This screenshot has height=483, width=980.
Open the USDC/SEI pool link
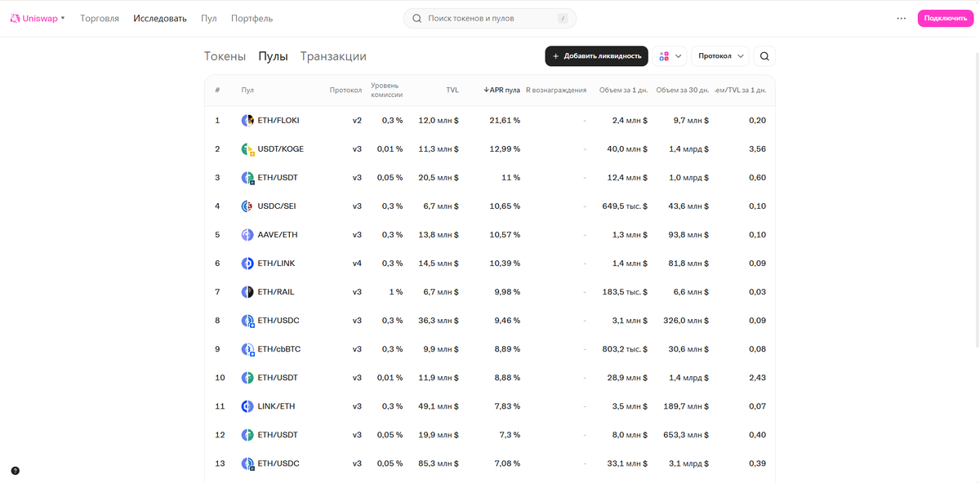[x=276, y=206]
